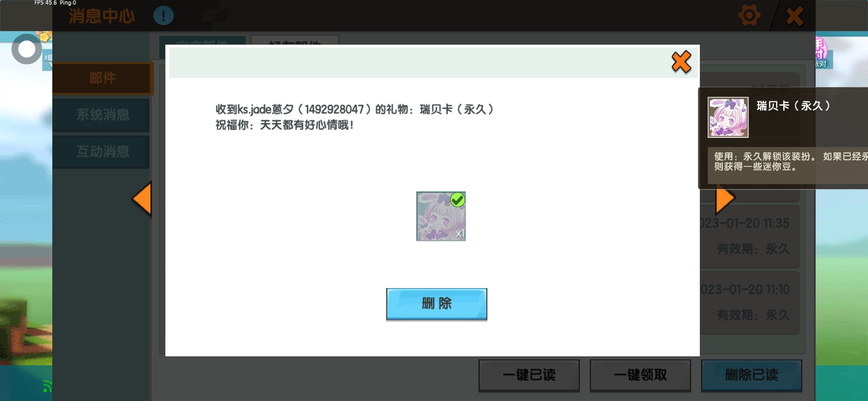Click the green wifi signal icon
This screenshot has height=401, width=868.
(47, 387)
